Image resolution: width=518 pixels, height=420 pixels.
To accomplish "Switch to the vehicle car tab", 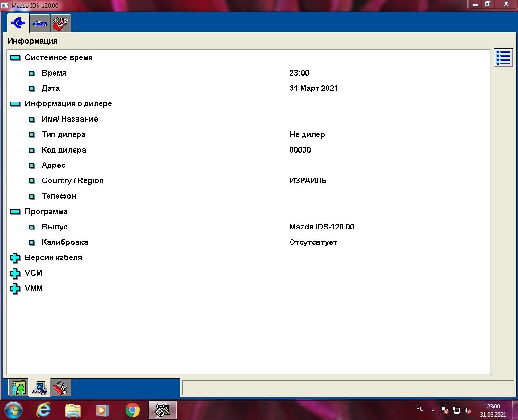I will (39, 24).
